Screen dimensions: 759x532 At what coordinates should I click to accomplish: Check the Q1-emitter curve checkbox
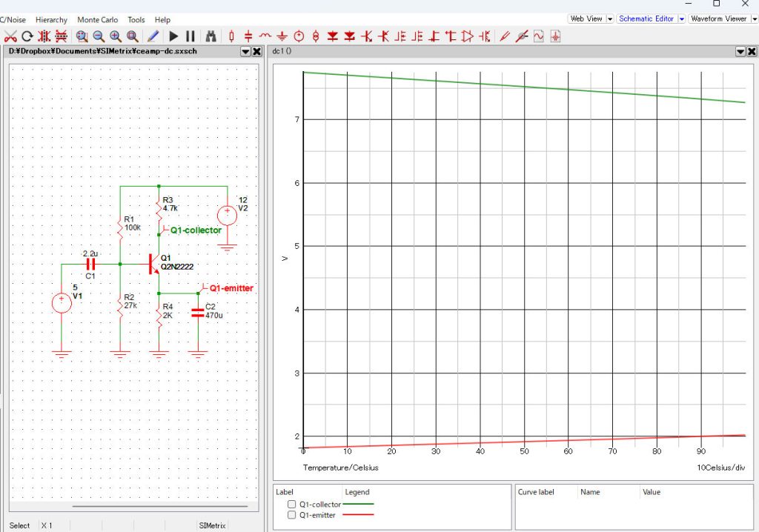pos(291,515)
